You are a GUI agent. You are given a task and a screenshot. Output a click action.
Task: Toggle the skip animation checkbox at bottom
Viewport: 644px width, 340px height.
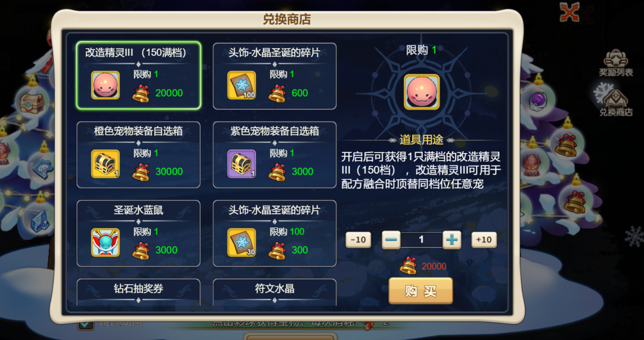(86, 323)
